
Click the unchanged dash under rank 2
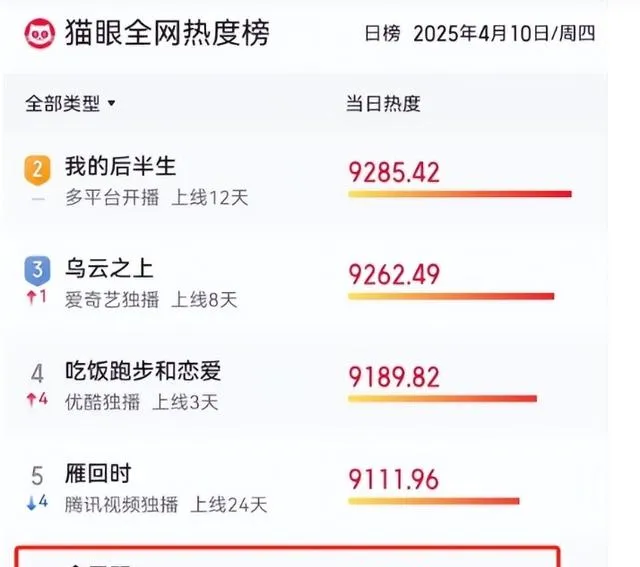click(38, 199)
